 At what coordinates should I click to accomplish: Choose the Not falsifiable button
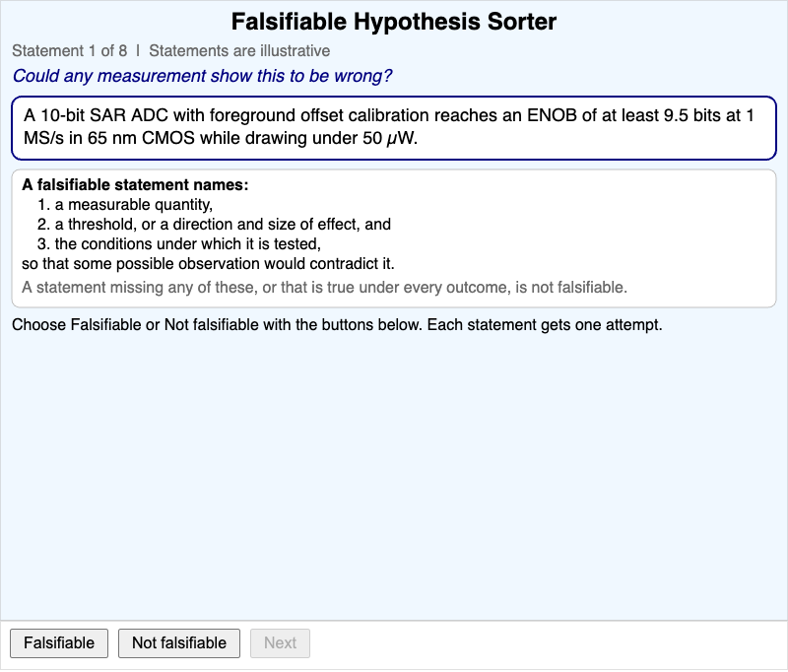pyautogui.click(x=179, y=642)
